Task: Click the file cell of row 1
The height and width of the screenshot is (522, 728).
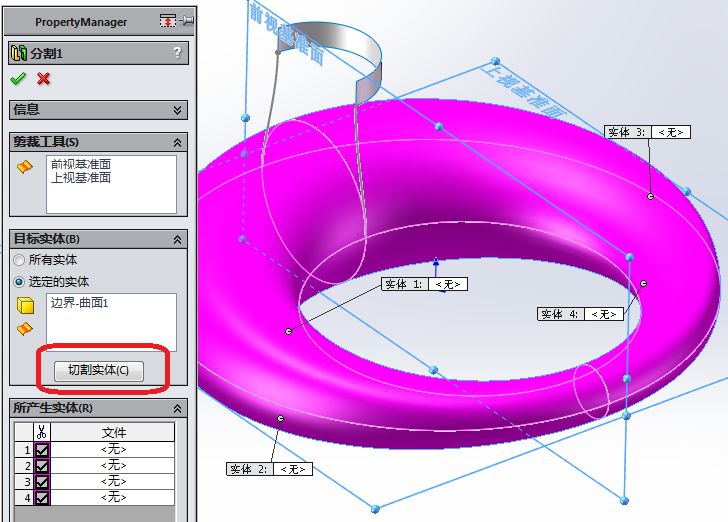Action: tap(113, 450)
